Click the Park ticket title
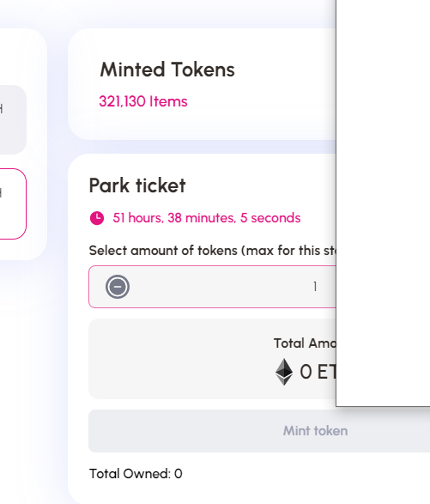Screen dimensions: 430x504 (137, 185)
